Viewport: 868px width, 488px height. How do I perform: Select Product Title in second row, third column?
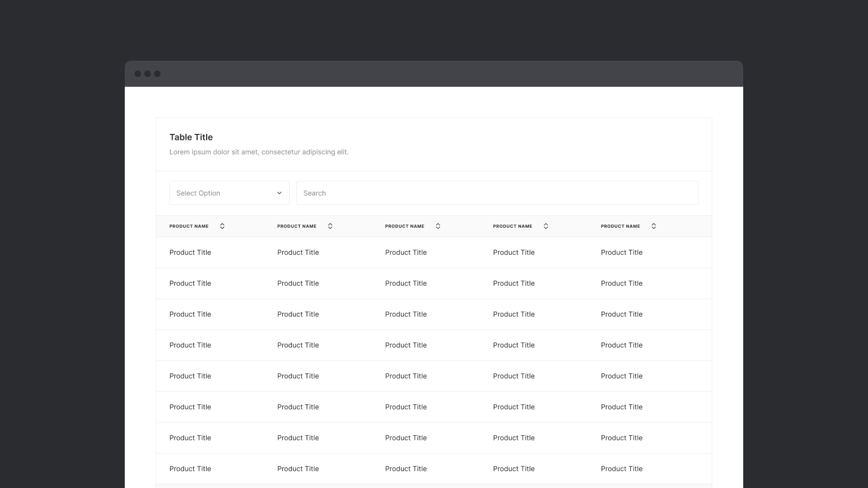click(x=406, y=283)
